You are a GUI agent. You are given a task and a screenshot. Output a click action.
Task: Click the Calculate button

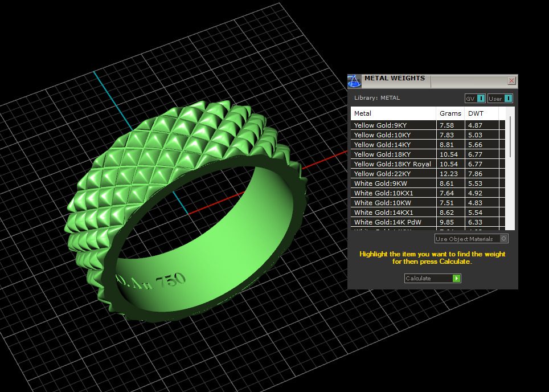click(x=432, y=278)
